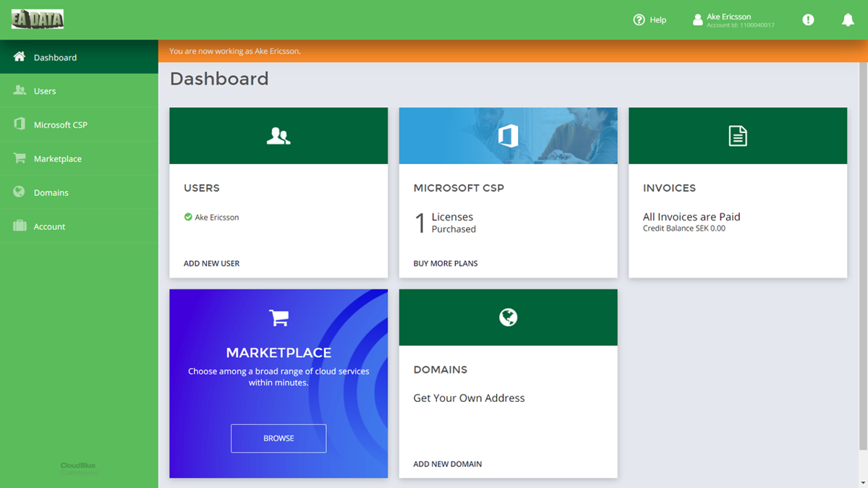Screen dimensions: 868x488
Task: Click the Help question mark icon
Action: (639, 20)
